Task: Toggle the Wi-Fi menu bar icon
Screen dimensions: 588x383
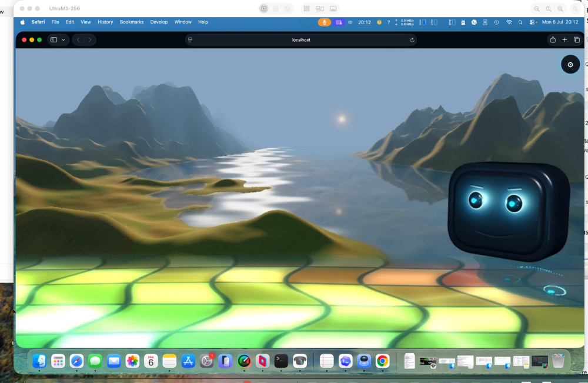Action: [x=509, y=22]
